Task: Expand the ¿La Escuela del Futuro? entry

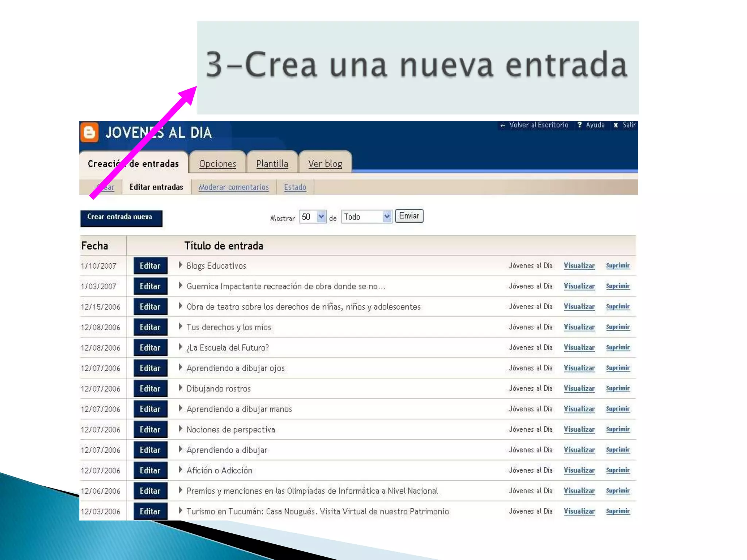Action: (x=180, y=347)
